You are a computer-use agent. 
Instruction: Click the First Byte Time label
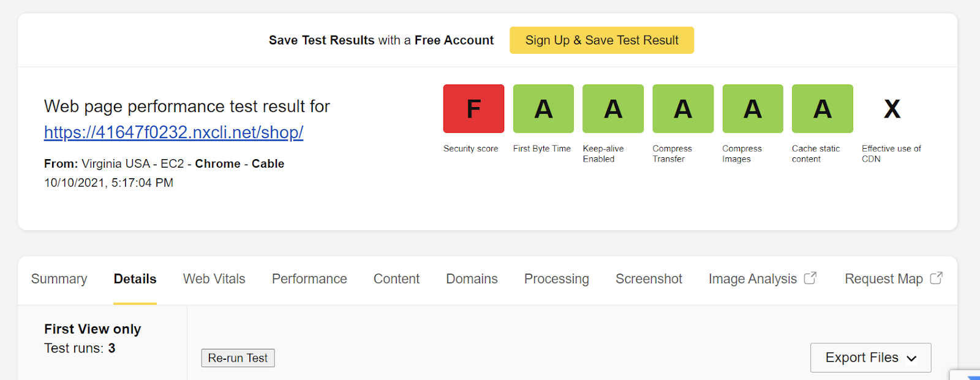(542, 149)
